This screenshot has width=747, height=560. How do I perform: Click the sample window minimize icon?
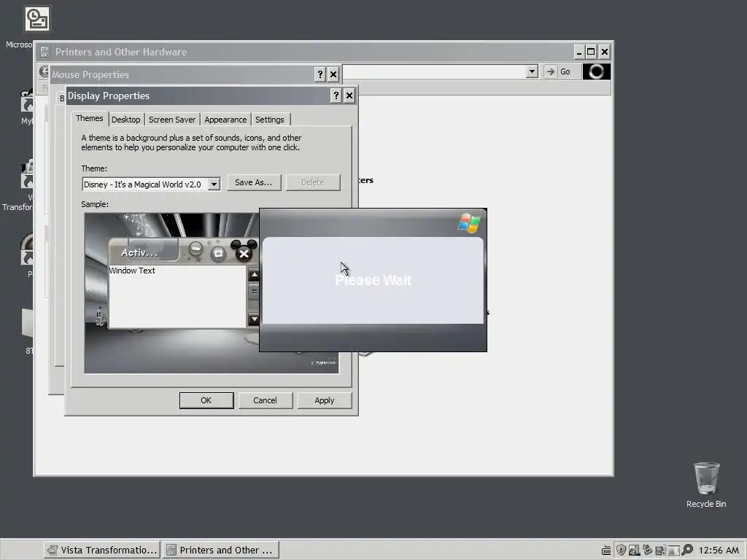tap(196, 250)
